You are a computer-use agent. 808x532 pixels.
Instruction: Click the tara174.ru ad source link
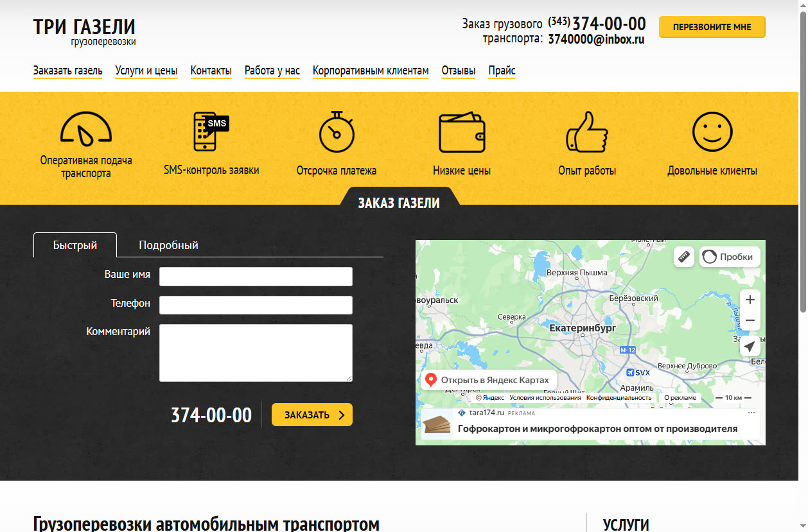coord(486,413)
